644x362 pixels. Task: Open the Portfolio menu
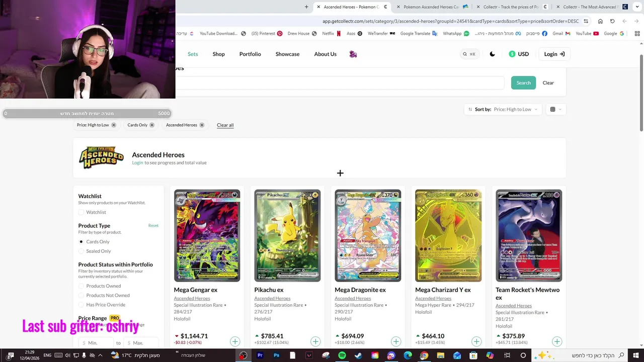(x=250, y=54)
